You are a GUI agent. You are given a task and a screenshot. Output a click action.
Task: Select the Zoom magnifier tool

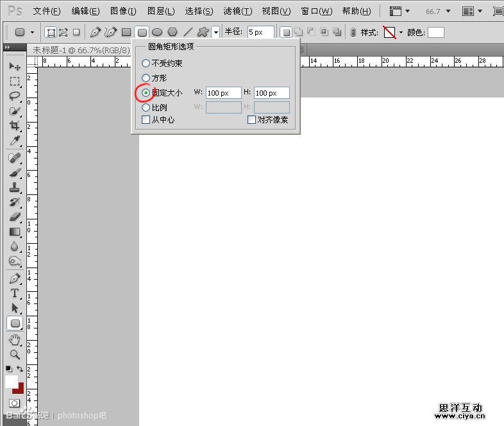point(15,354)
